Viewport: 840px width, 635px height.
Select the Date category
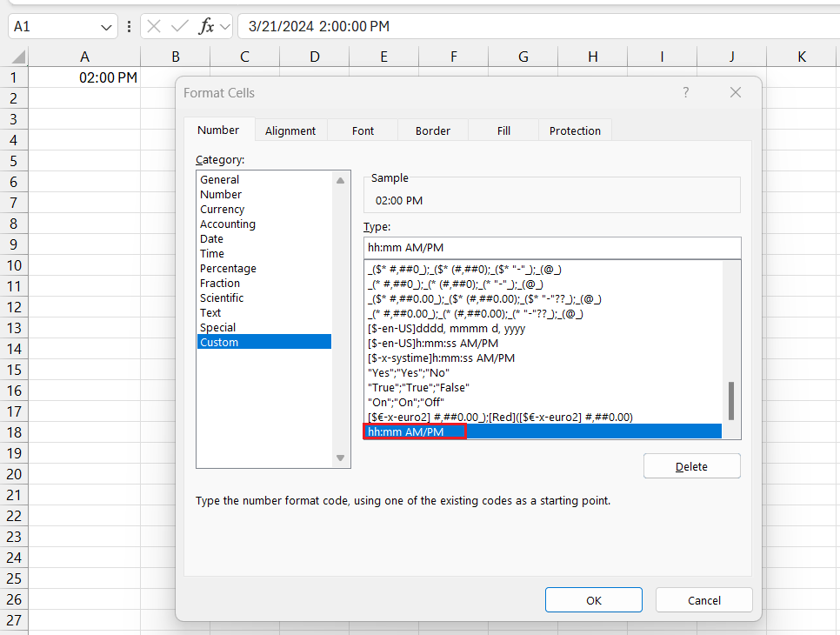pyautogui.click(x=264, y=239)
